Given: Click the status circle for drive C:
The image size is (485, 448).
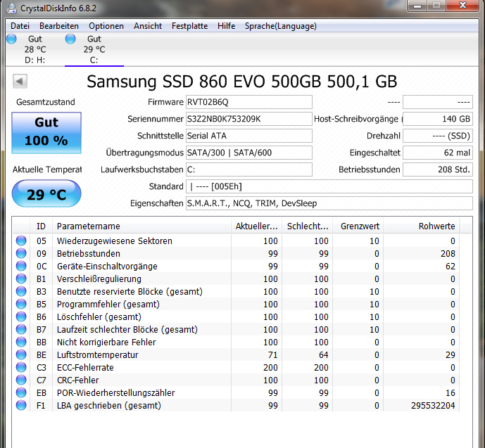Looking at the screenshot, I should (x=70, y=39).
